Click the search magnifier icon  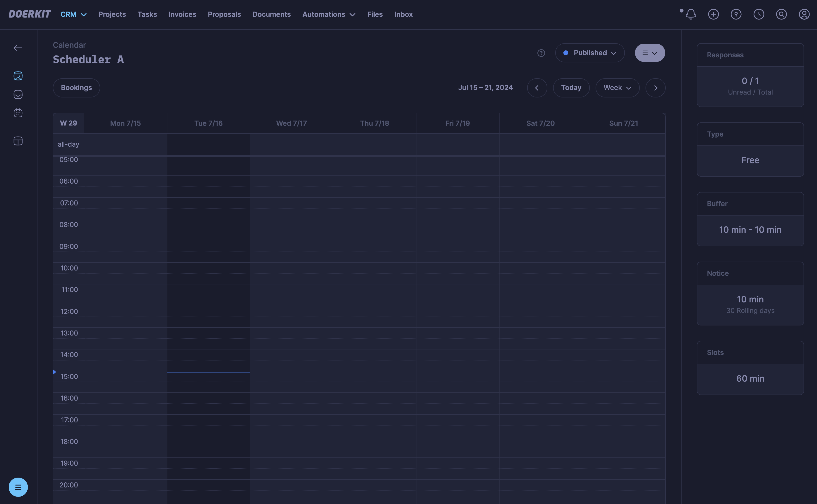[x=781, y=14]
